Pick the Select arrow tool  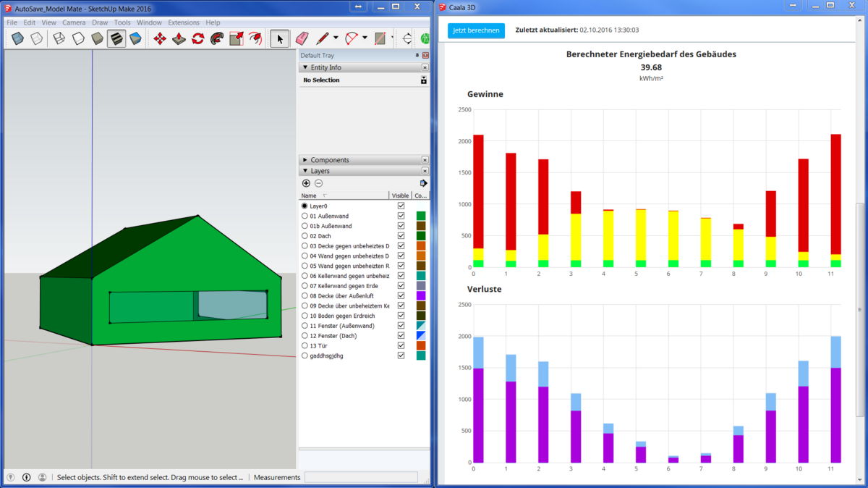[280, 38]
